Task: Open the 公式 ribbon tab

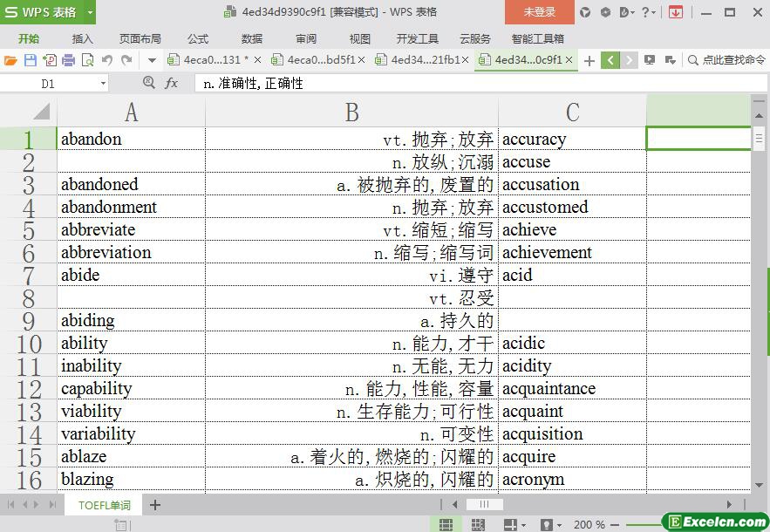Action: point(198,38)
